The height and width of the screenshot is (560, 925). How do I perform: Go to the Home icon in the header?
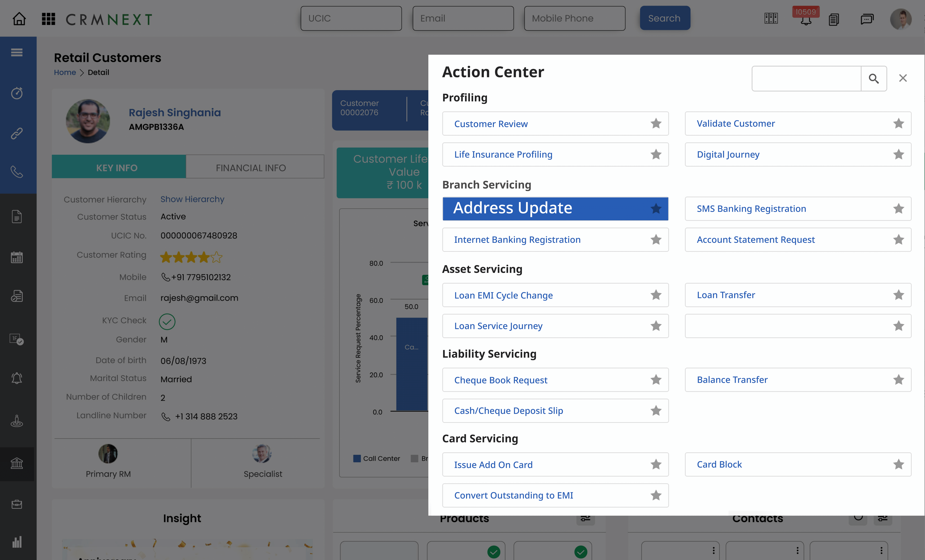[x=19, y=19]
